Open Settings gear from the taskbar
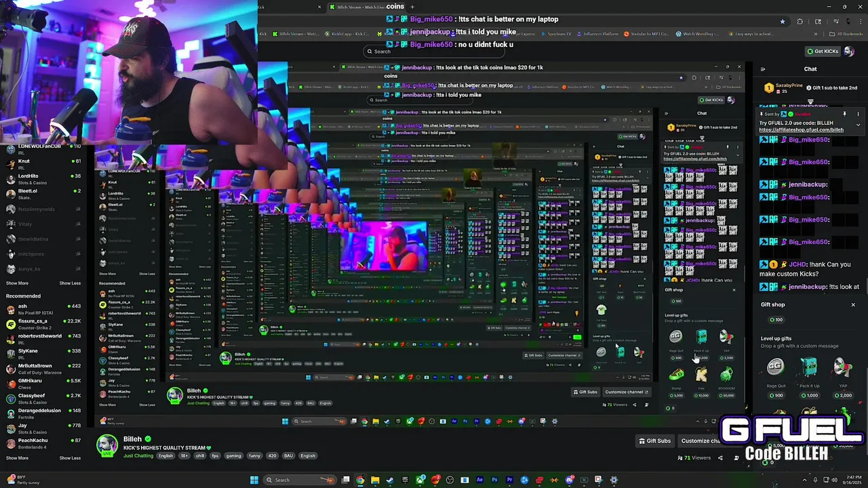868x488 pixels. click(x=614, y=480)
